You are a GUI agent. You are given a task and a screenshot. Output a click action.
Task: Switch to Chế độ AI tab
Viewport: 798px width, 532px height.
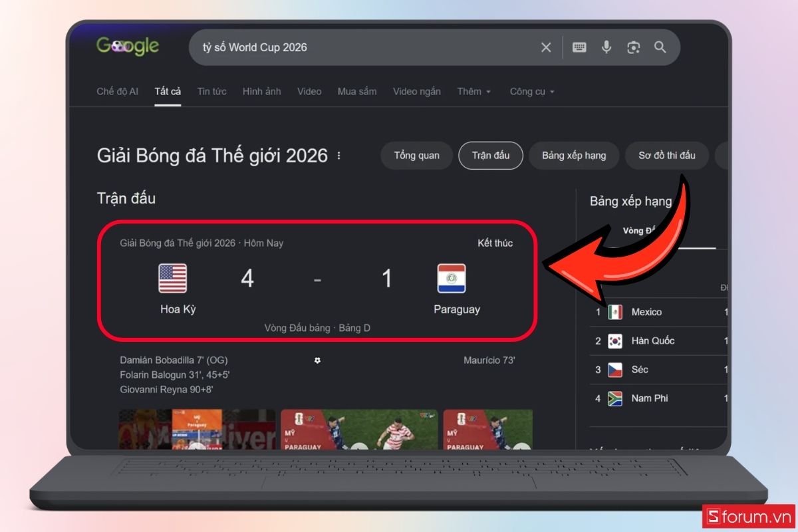118,92
